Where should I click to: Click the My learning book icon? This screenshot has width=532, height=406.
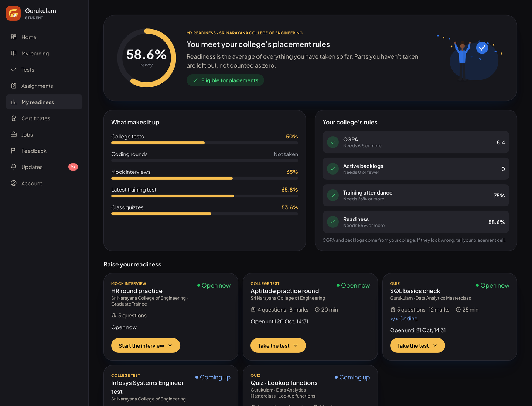click(14, 53)
